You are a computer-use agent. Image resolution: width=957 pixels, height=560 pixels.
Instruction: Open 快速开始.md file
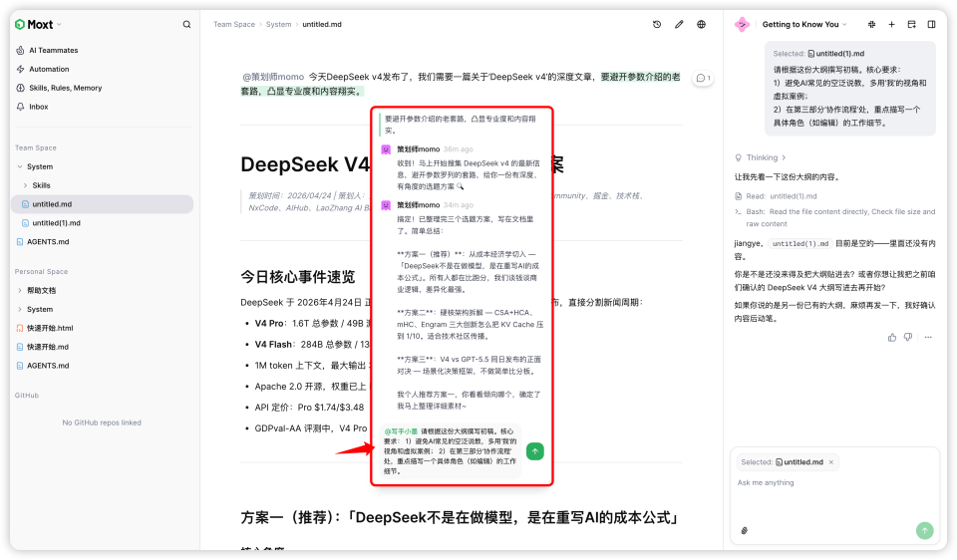[48, 347]
